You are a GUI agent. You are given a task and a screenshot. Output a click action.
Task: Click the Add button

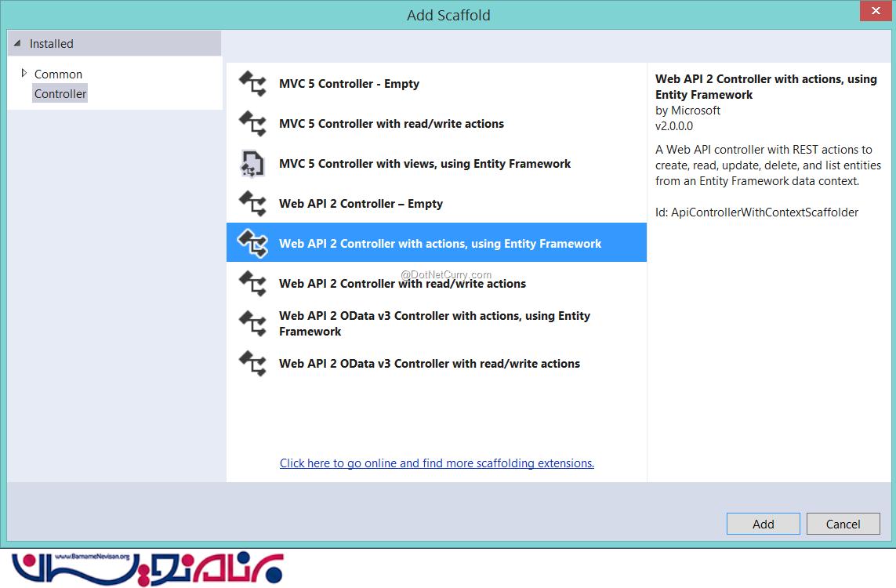pos(763,524)
